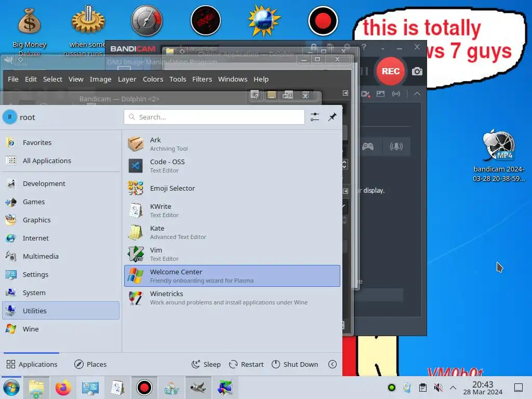Take screenshot with Bandicam camera icon
This screenshot has width=532, height=399.
tap(417, 71)
